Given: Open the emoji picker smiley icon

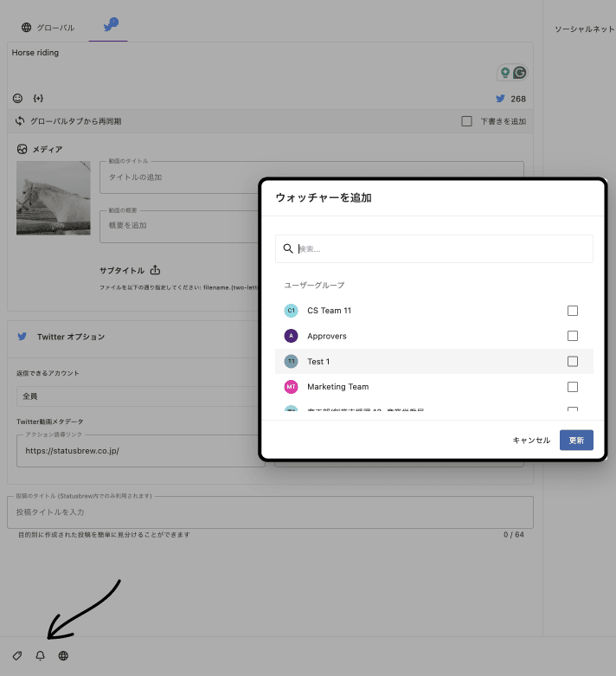Looking at the screenshot, I should point(17,99).
